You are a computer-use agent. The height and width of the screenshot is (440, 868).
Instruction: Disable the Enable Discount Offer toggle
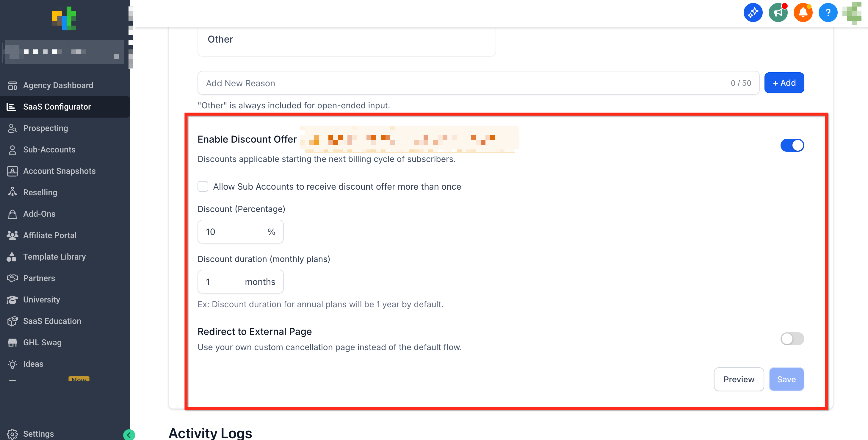point(792,145)
